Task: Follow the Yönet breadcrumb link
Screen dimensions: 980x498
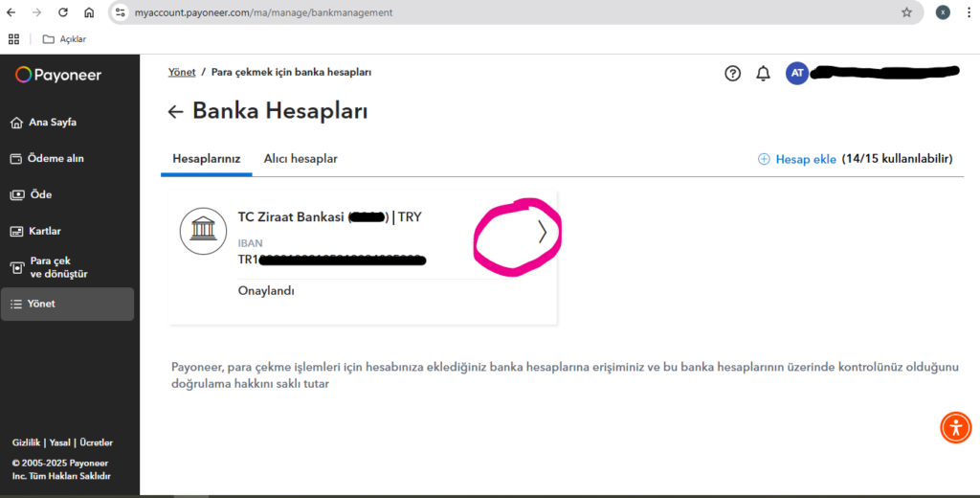Action: pos(182,72)
